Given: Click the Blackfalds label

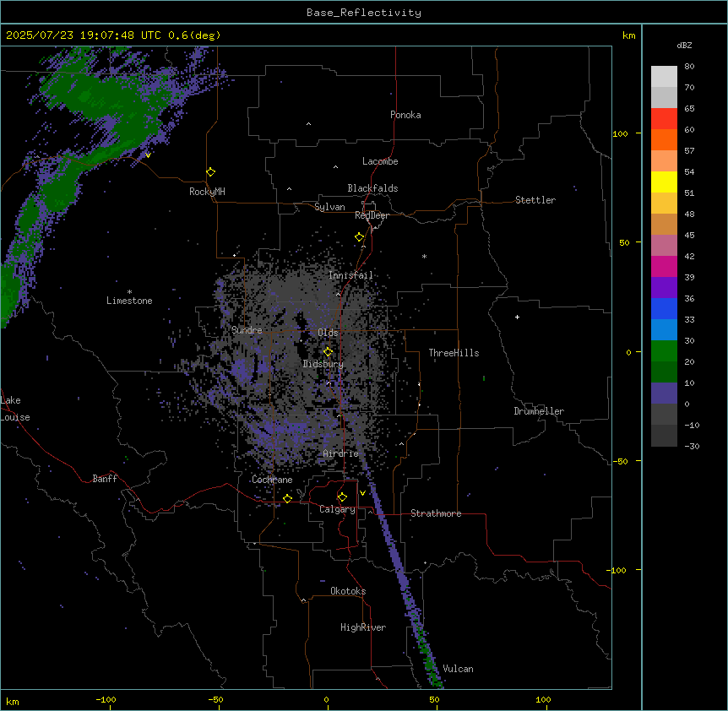Looking at the screenshot, I should coord(372,188).
